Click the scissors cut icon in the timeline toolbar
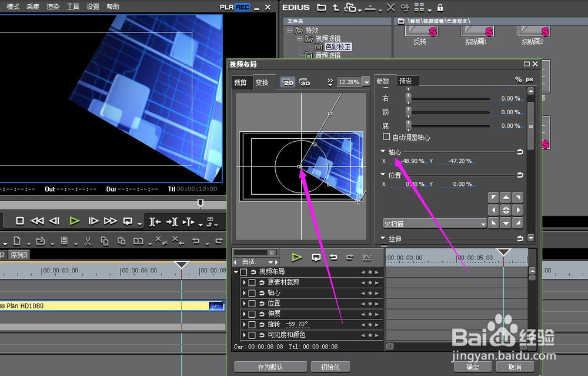This screenshot has width=588, height=376. (88, 241)
